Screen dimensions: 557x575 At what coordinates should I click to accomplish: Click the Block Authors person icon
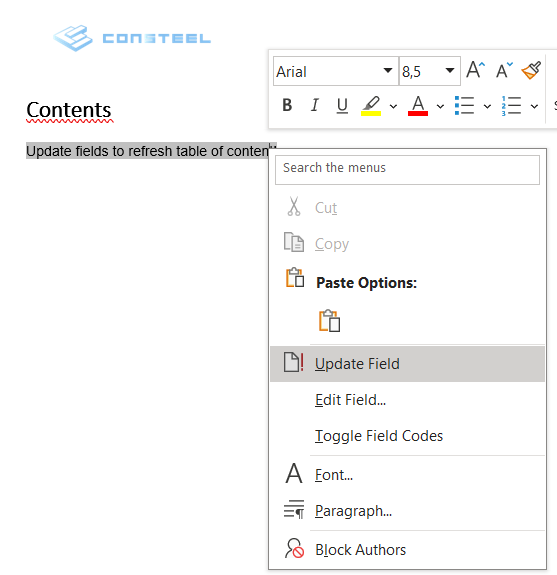click(294, 548)
